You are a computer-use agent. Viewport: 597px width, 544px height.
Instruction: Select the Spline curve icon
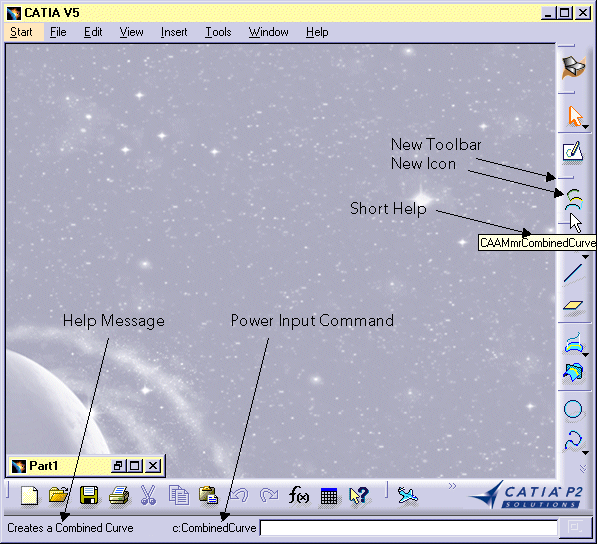[x=573, y=440]
